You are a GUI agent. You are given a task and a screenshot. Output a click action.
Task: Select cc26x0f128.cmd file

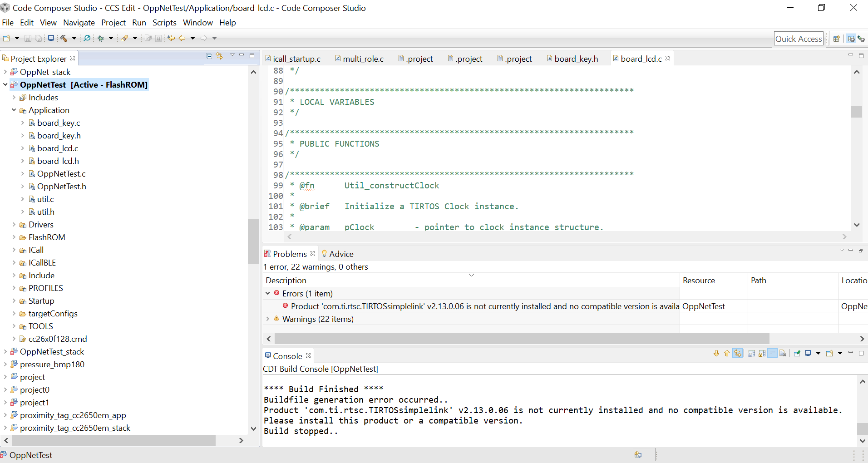point(58,339)
